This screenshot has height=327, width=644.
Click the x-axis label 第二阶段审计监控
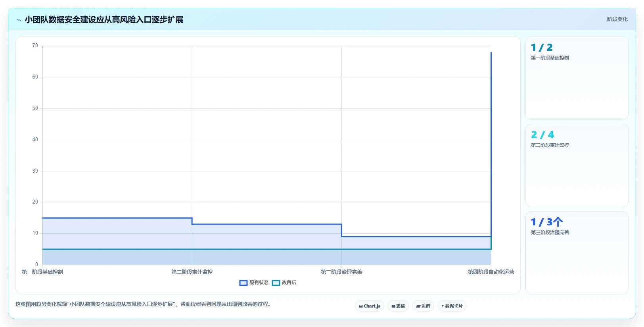coord(192,272)
